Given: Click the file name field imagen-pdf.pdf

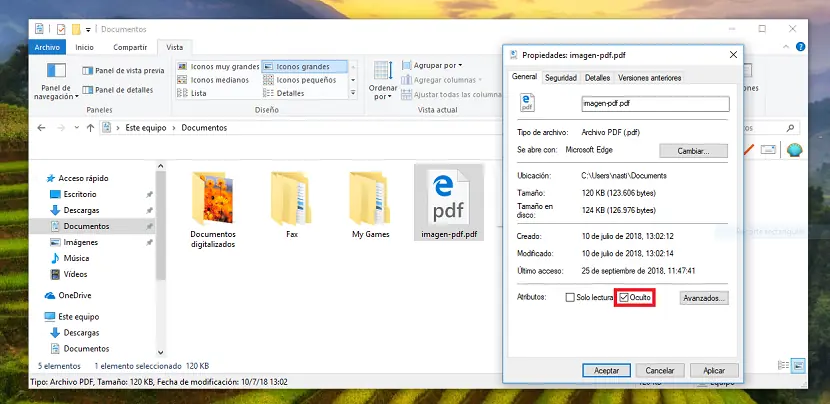Looking at the screenshot, I should [655, 104].
